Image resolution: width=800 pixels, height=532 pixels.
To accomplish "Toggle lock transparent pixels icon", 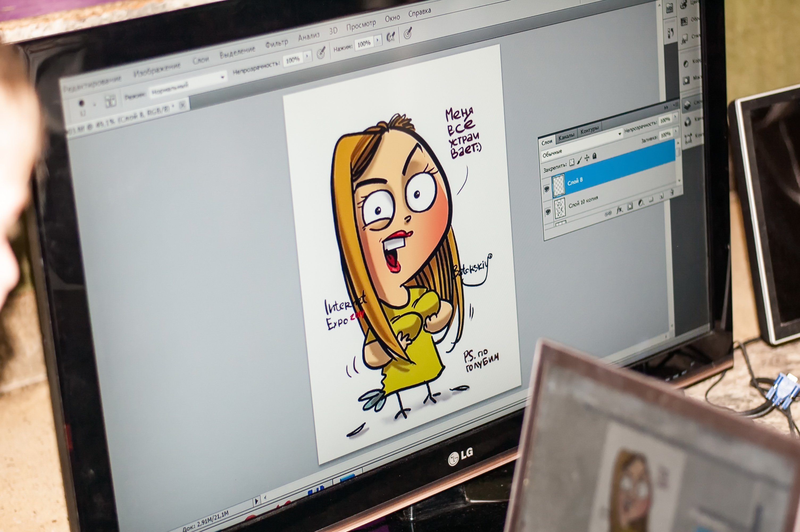I will click(572, 162).
